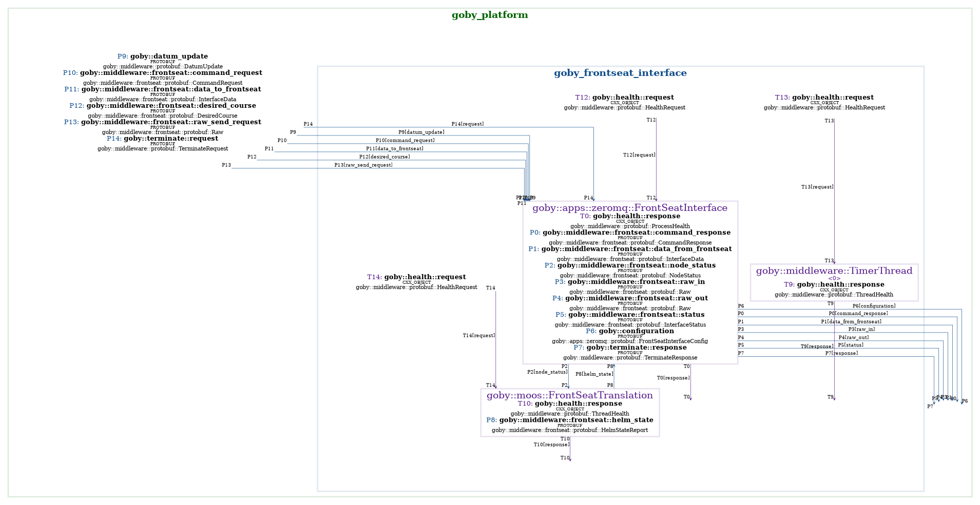Click the T0[response] edge label
Viewport: 980px width, 505px height.
(x=673, y=378)
